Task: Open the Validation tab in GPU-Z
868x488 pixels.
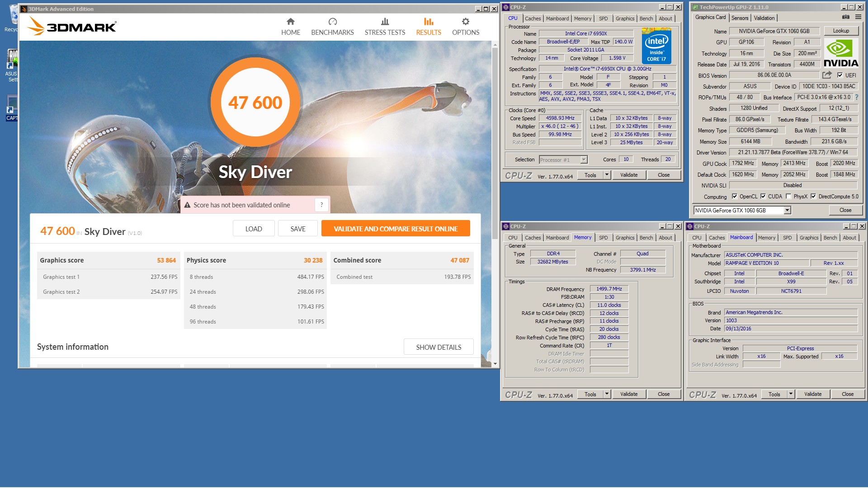Action: point(764,18)
